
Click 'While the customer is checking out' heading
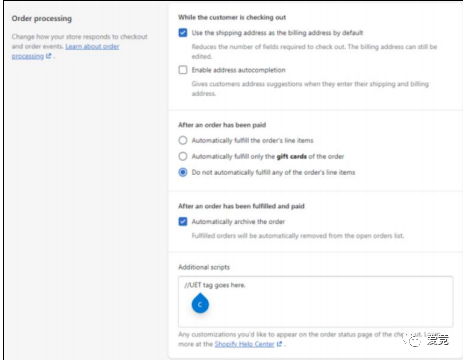(232, 17)
